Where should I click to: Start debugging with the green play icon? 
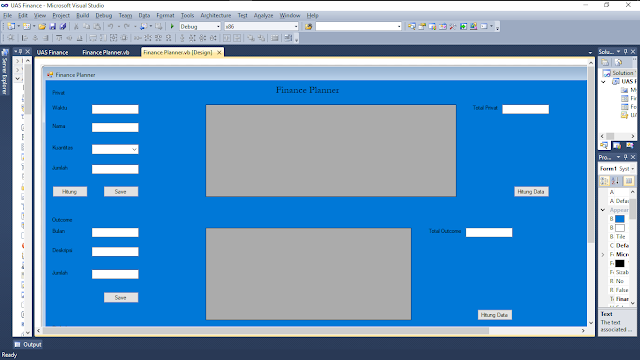point(172,27)
